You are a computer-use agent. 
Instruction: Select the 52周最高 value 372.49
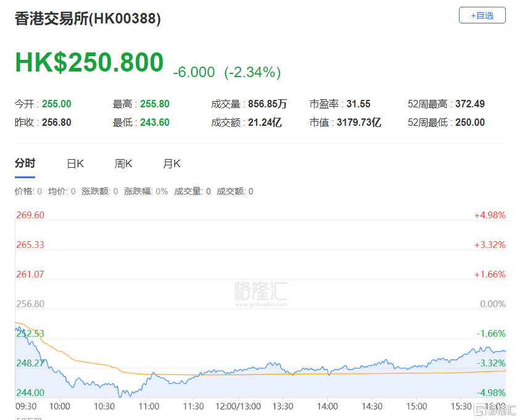coord(470,104)
